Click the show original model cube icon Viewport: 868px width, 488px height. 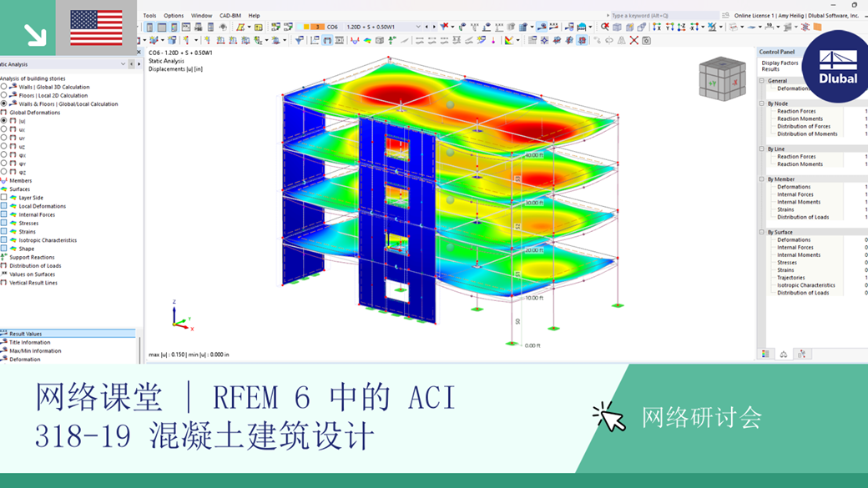pos(380,40)
